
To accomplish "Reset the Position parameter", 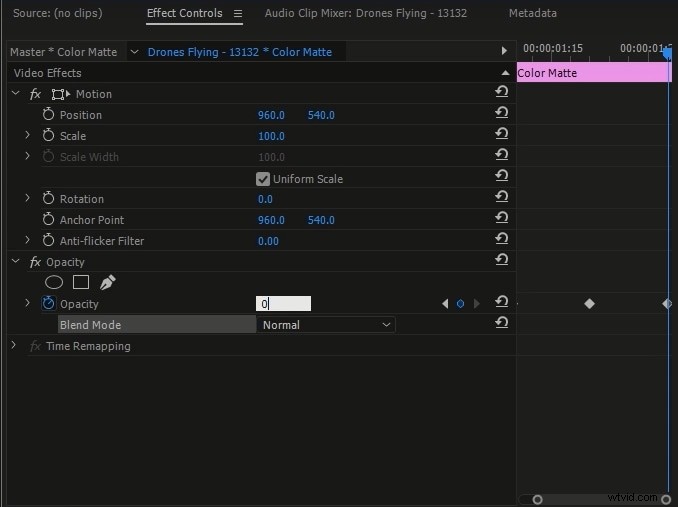I will click(x=502, y=113).
